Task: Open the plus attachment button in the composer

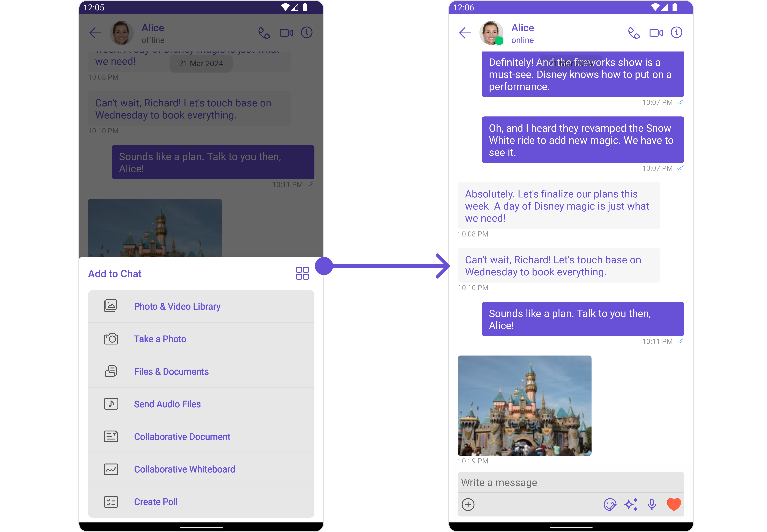Action: 468,504
